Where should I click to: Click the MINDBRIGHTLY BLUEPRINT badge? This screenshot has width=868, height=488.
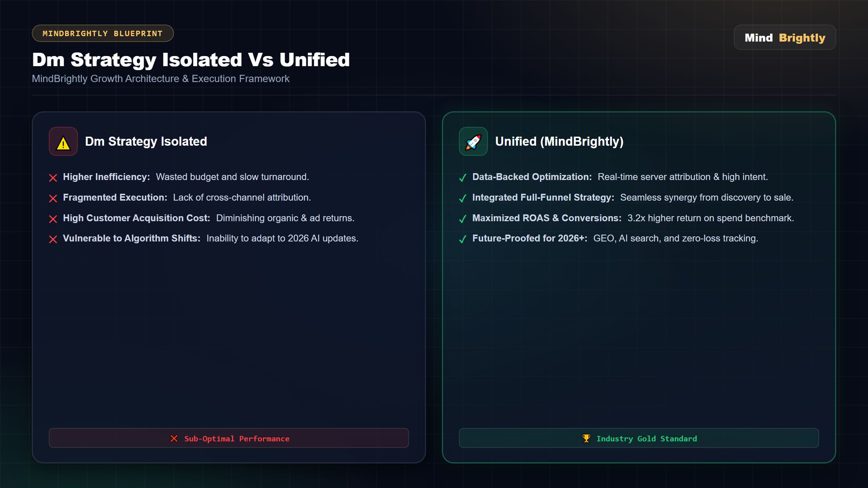point(103,33)
